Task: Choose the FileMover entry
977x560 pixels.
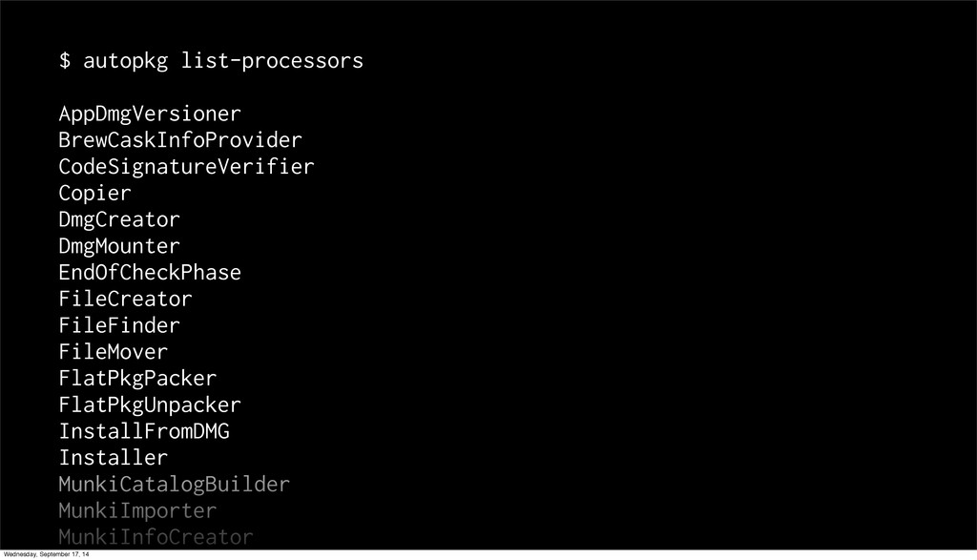Action: (x=113, y=352)
